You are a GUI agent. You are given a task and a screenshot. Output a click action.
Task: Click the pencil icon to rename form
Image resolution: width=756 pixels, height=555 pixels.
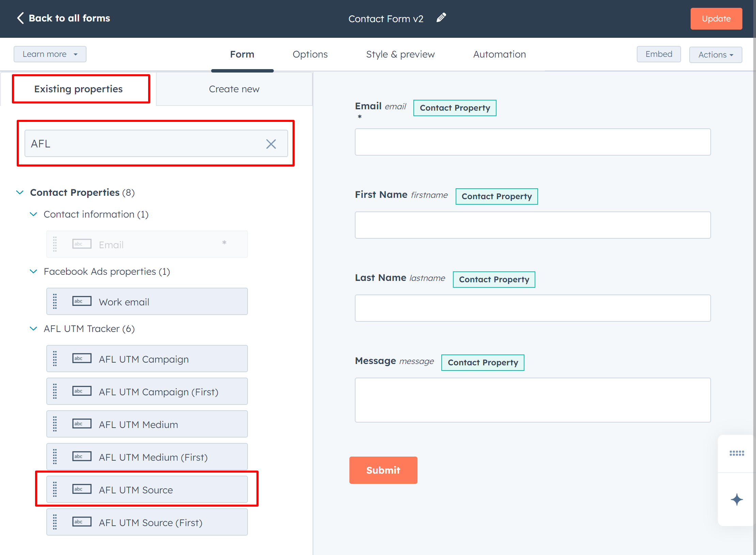tap(441, 18)
